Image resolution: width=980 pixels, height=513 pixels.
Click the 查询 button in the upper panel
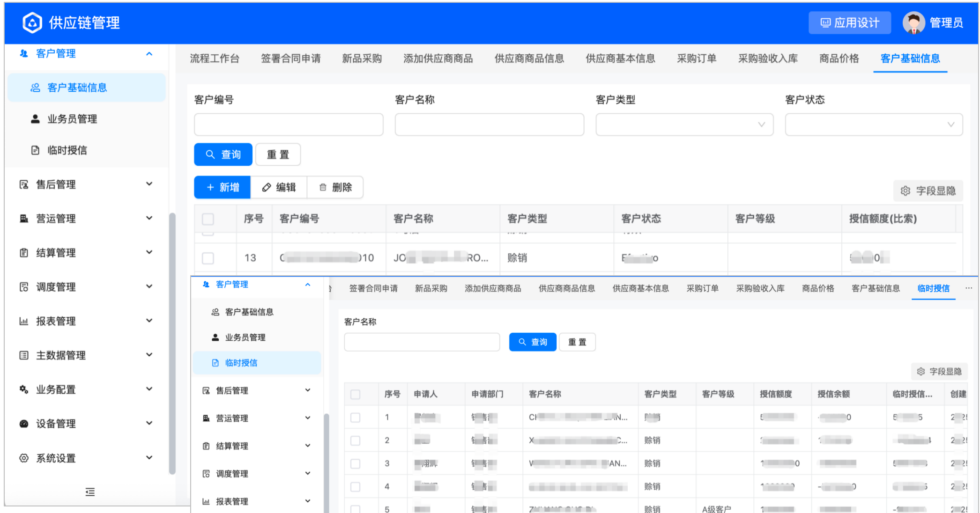point(223,154)
